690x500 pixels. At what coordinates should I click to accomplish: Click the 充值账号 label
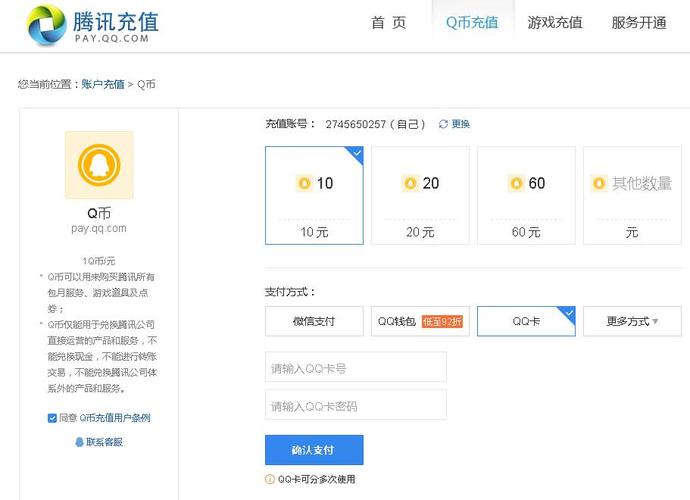pyautogui.click(x=290, y=124)
